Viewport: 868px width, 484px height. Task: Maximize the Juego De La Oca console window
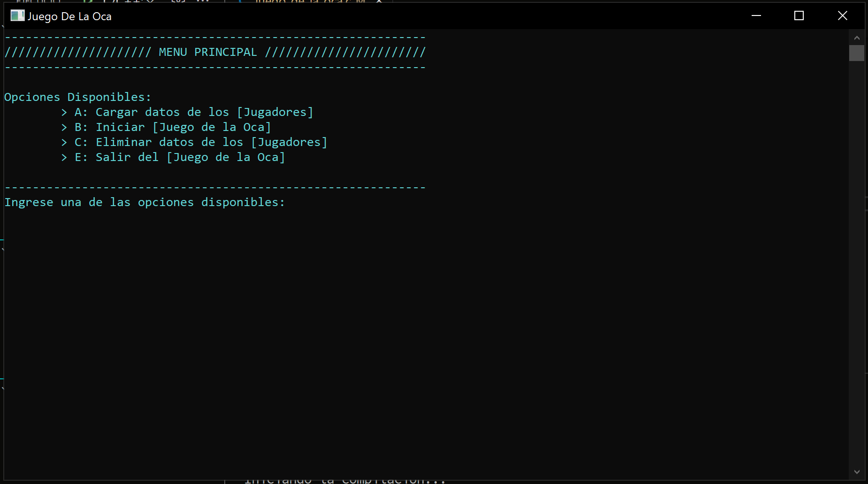tap(799, 15)
